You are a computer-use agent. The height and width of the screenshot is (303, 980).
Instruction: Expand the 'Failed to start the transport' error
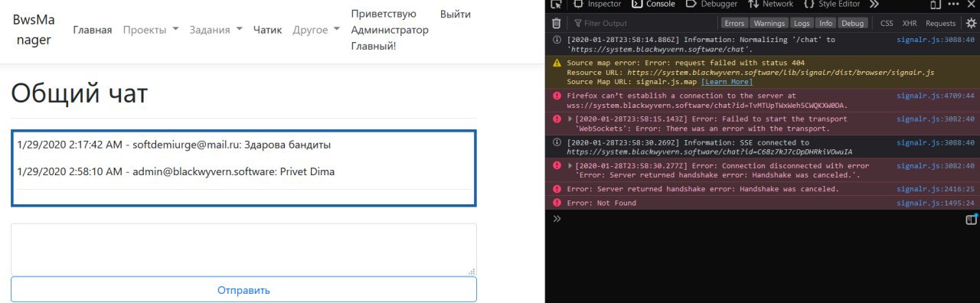570,119
